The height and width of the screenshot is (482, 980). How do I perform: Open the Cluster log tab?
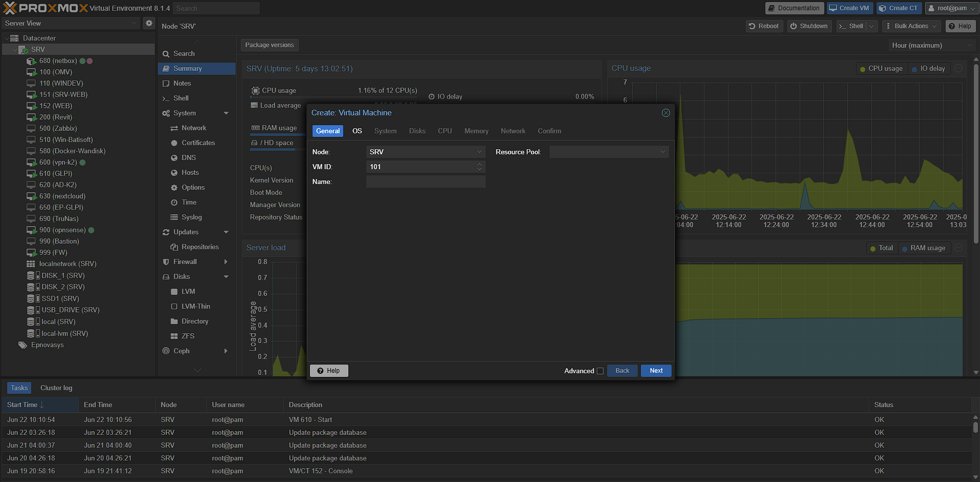[x=56, y=388]
